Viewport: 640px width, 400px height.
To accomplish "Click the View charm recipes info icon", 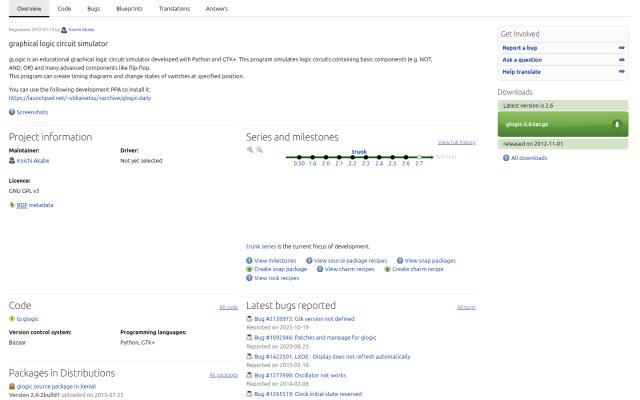I will [x=320, y=269].
